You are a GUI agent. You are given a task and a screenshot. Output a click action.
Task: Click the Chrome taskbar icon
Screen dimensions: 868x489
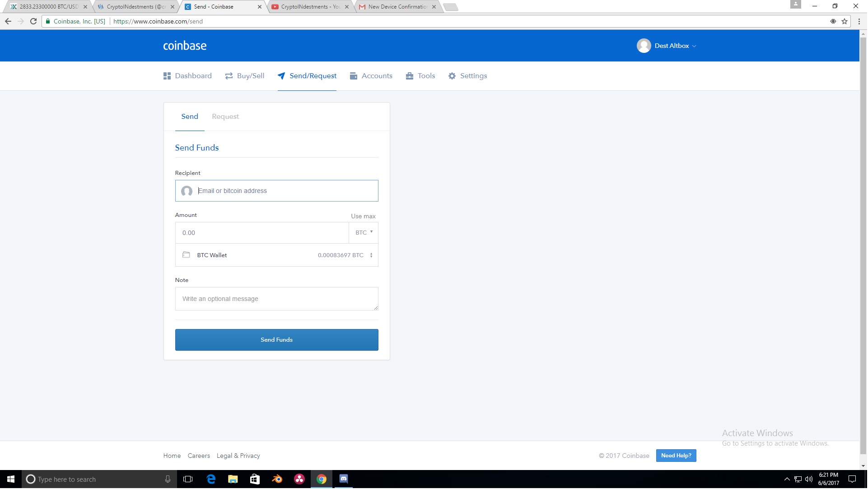[322, 479]
